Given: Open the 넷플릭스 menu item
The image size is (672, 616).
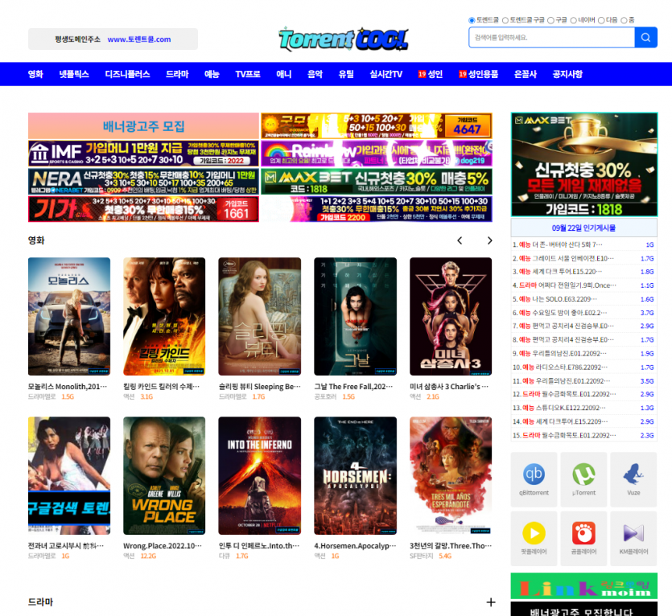Looking at the screenshot, I should [x=74, y=74].
